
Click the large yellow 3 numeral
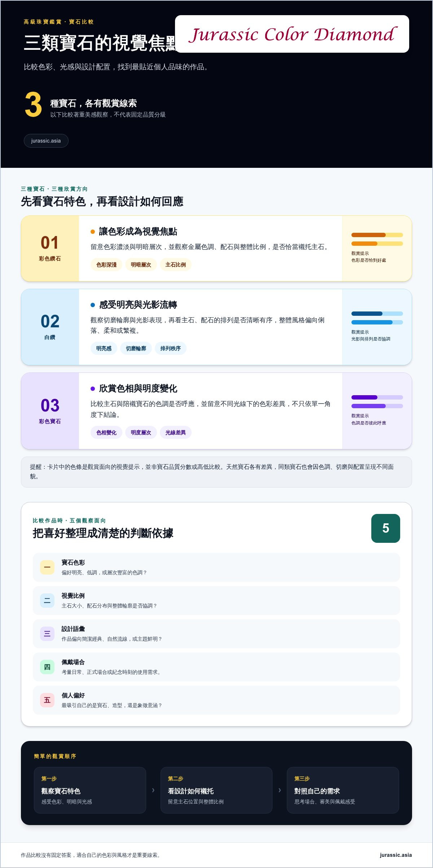(x=34, y=105)
